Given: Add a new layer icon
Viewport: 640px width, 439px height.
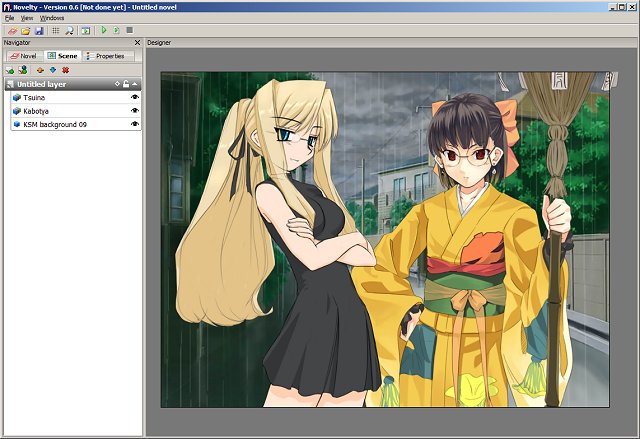Looking at the screenshot, I should pyautogui.click(x=23, y=70).
